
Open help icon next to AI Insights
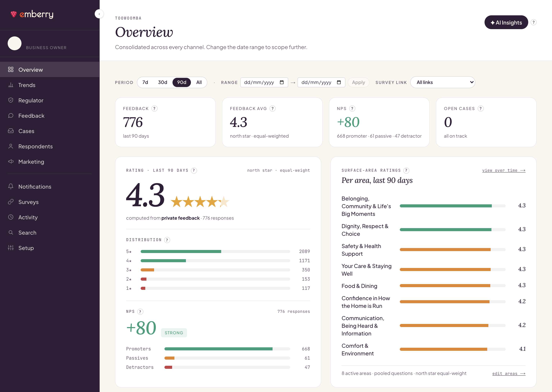[533, 22]
